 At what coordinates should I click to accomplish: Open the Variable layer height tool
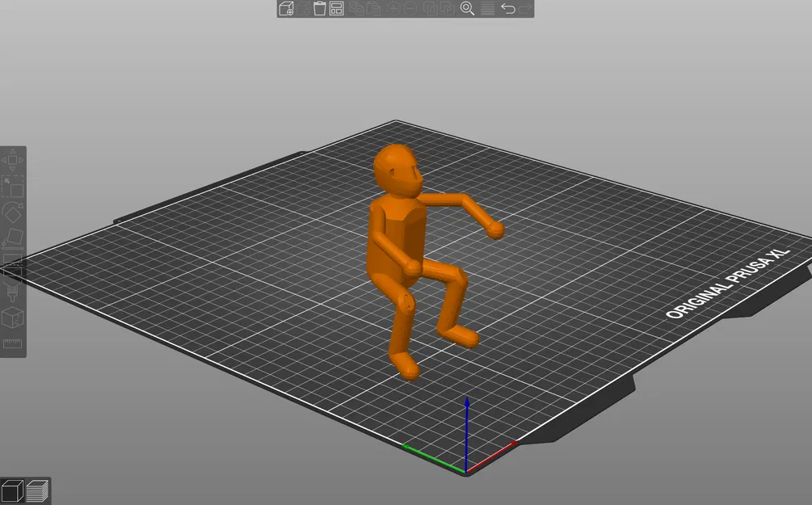point(487,8)
